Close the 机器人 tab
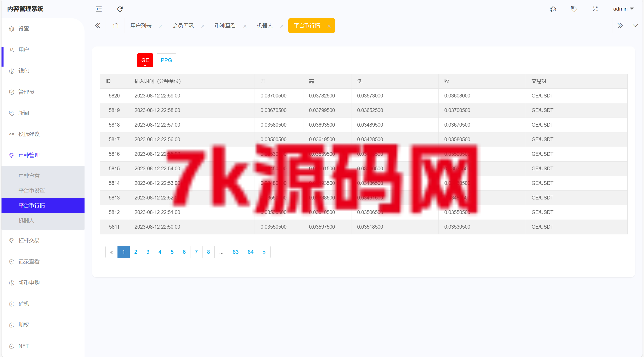Image resolution: width=644 pixels, height=357 pixels. pyautogui.click(x=282, y=26)
